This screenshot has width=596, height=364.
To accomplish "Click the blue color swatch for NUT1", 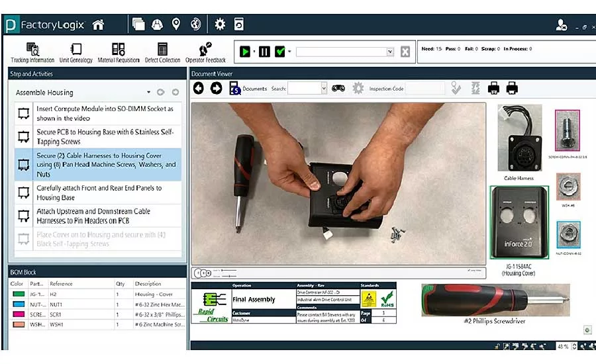I will coord(19,304).
